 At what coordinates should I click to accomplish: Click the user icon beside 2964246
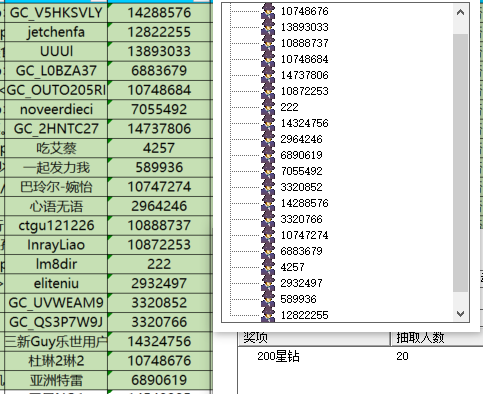tap(268, 139)
